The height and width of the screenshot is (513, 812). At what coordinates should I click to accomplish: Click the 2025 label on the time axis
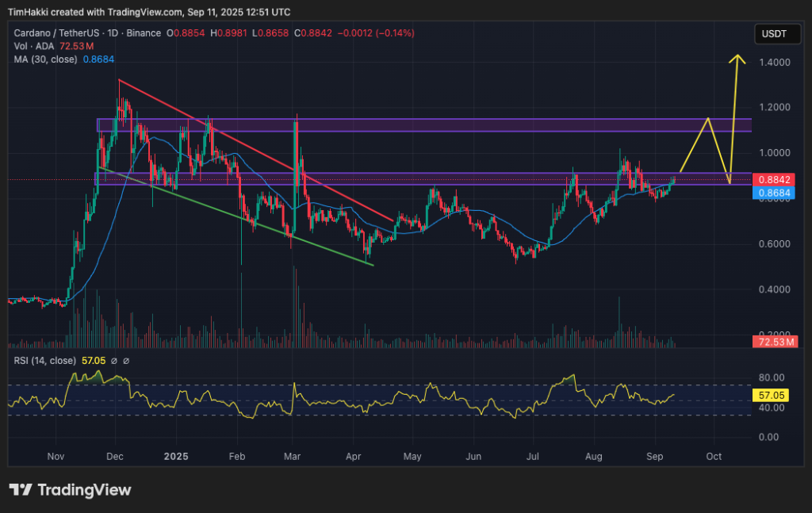tap(175, 457)
